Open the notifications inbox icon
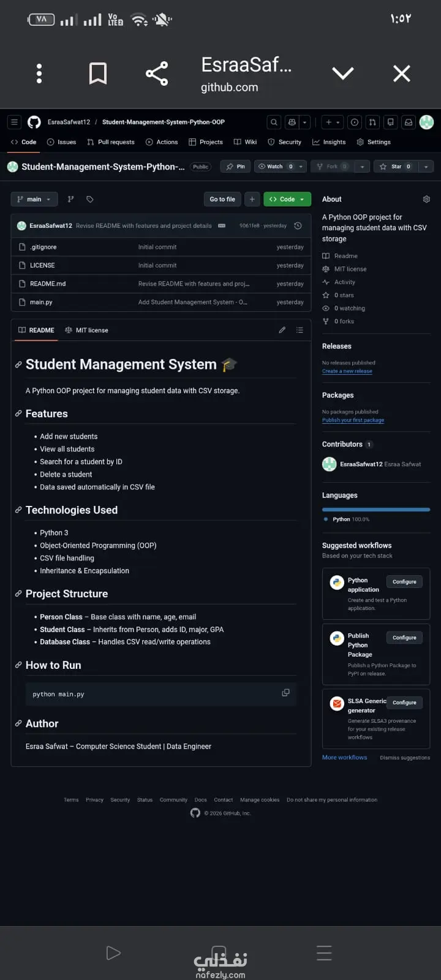Screen dimensions: 441x980 (409, 123)
